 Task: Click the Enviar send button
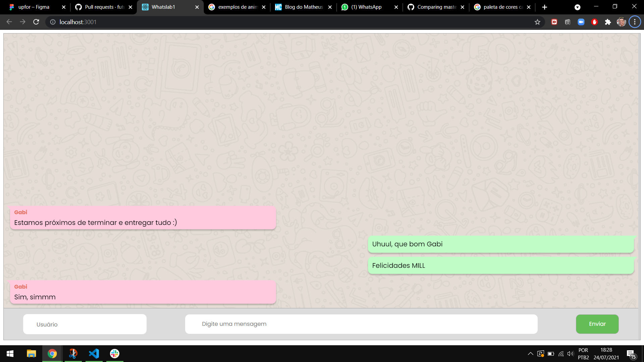tap(597, 324)
